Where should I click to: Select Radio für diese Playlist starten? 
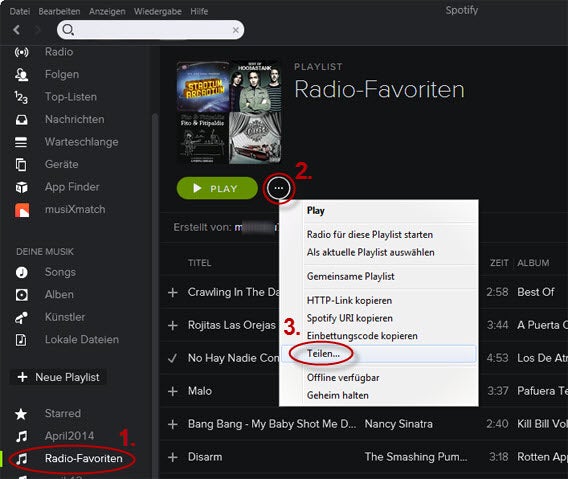(x=379, y=235)
